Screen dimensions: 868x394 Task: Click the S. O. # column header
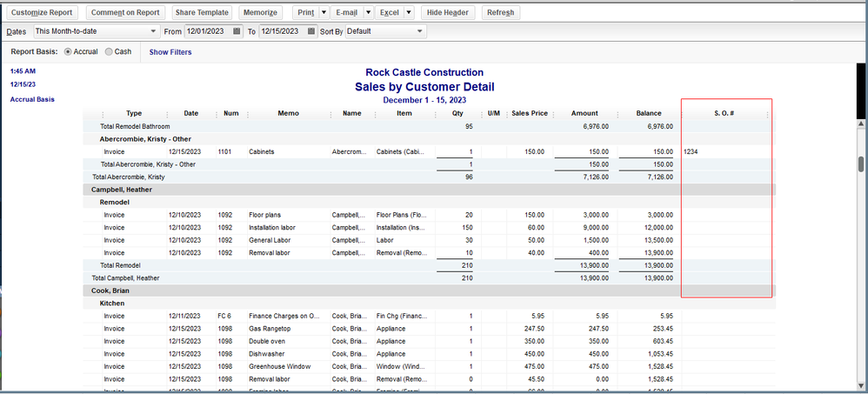tap(725, 114)
